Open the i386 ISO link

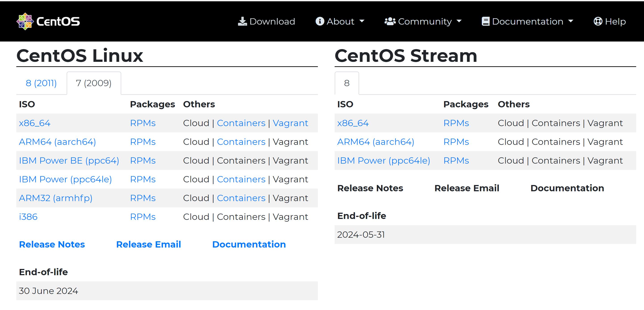pos(28,216)
